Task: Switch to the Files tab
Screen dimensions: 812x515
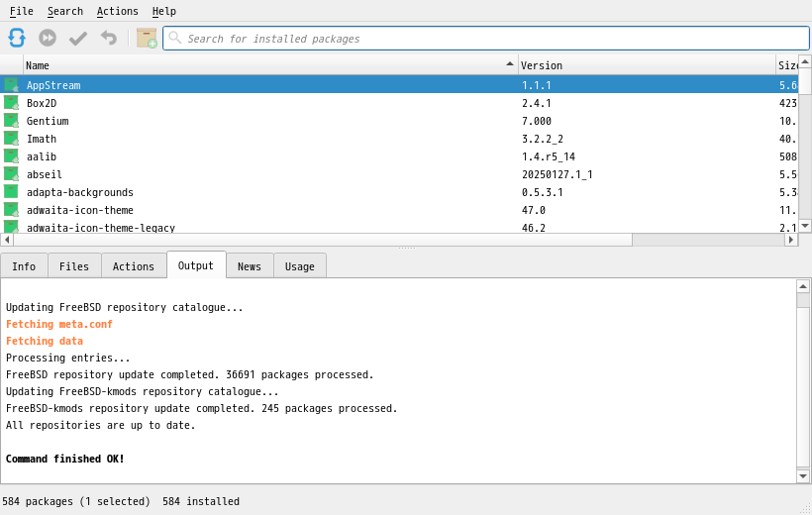Action: click(74, 266)
